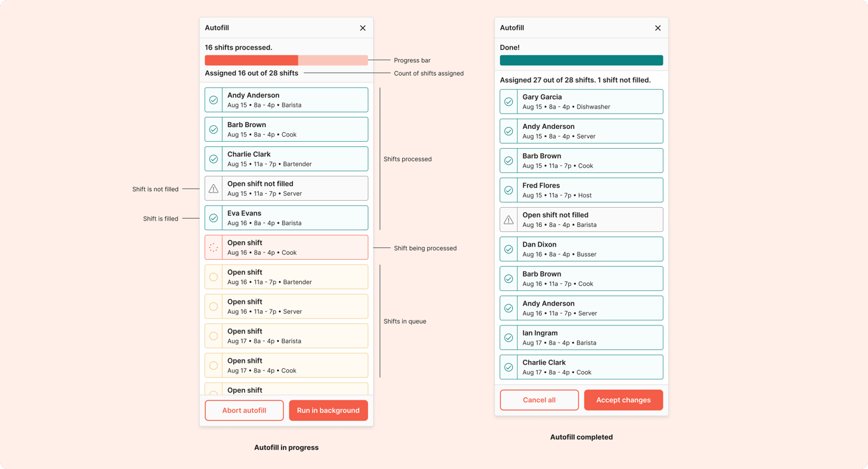Click the orange in-progress progress bar
868x469 pixels.
(x=286, y=60)
